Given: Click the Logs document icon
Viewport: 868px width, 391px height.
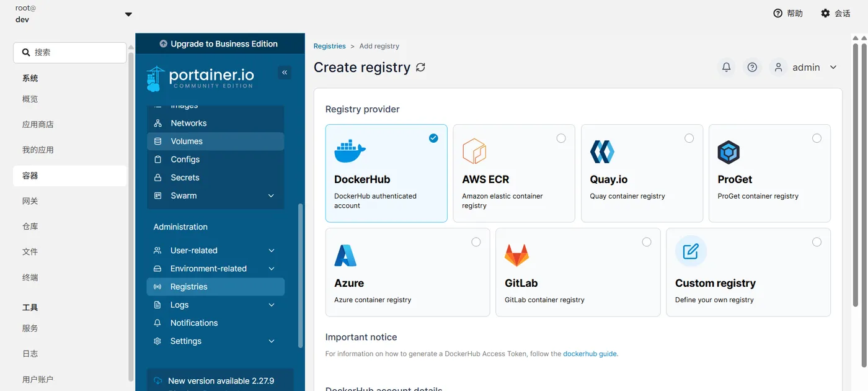Looking at the screenshot, I should (x=157, y=305).
